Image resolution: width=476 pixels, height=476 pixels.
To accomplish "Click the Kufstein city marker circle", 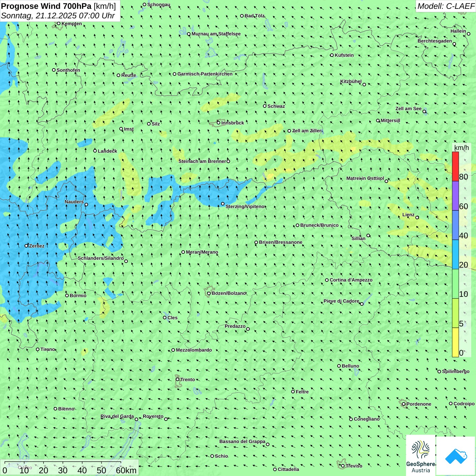I will (332, 55).
